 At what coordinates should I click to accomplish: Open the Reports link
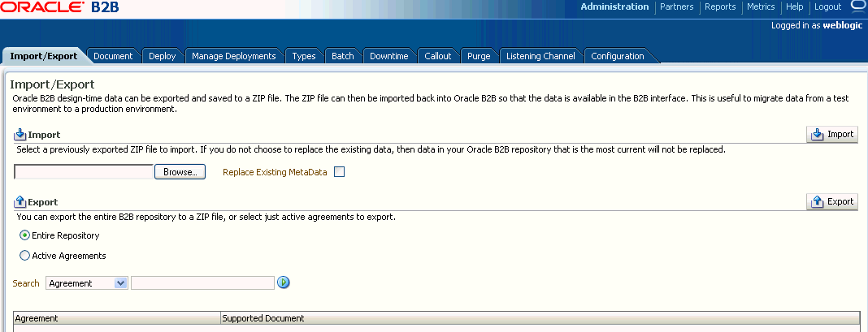720,6
